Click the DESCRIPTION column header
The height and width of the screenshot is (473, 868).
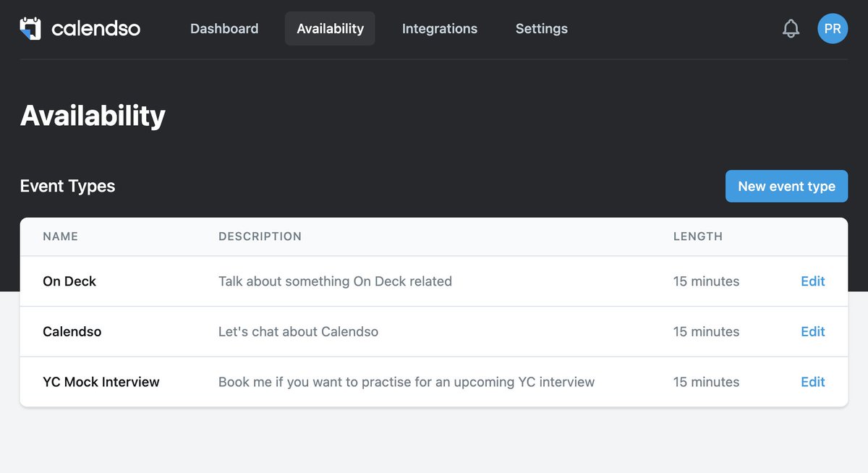pos(260,236)
